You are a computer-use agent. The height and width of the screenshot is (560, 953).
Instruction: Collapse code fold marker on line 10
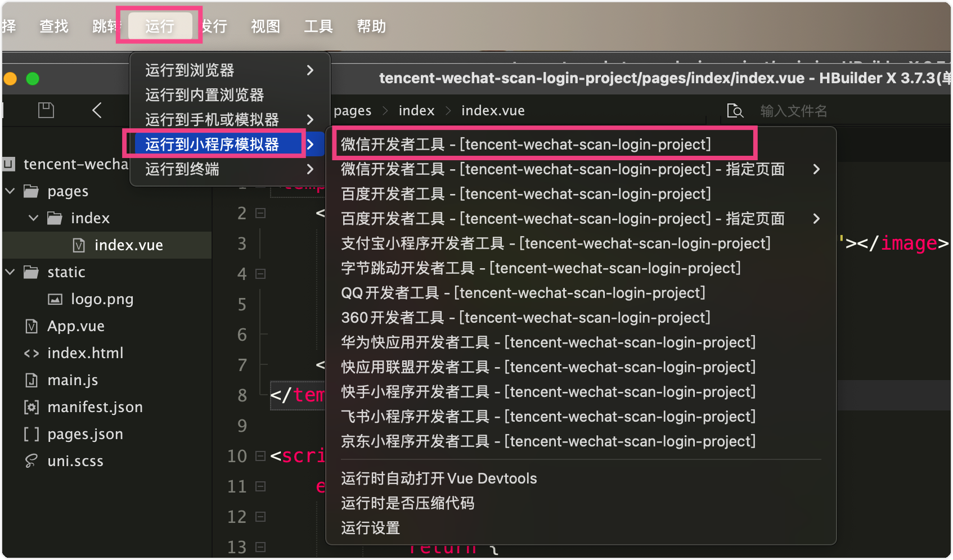[x=260, y=456]
